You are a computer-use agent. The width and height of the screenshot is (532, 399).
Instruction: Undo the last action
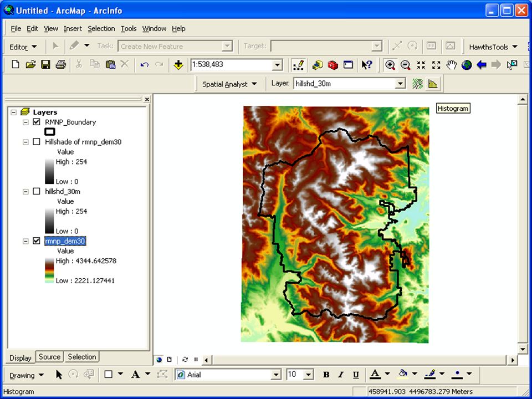click(144, 64)
